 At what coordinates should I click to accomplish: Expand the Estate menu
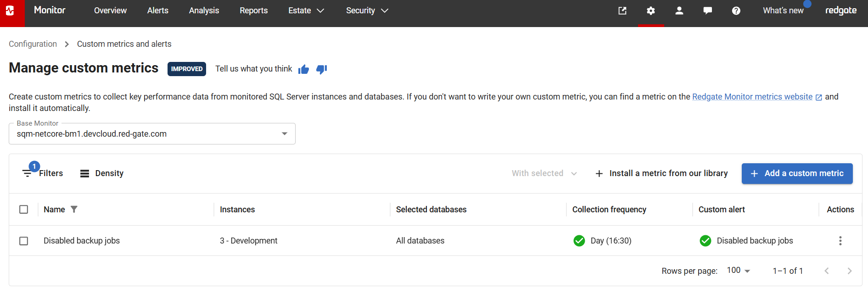pos(306,11)
